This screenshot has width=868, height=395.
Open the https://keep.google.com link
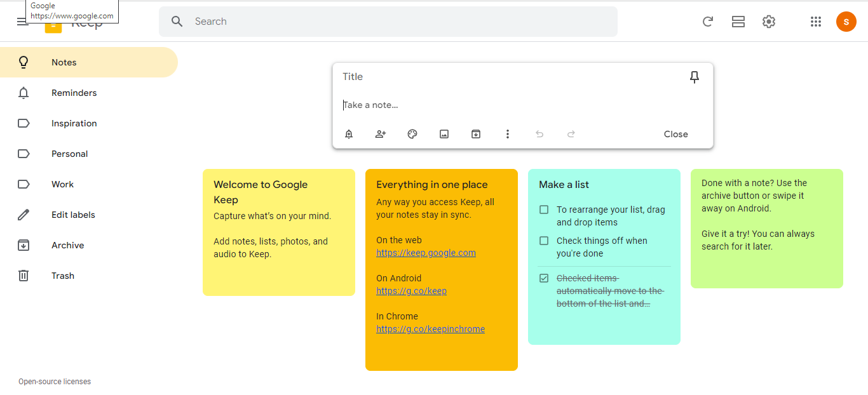[426, 253]
